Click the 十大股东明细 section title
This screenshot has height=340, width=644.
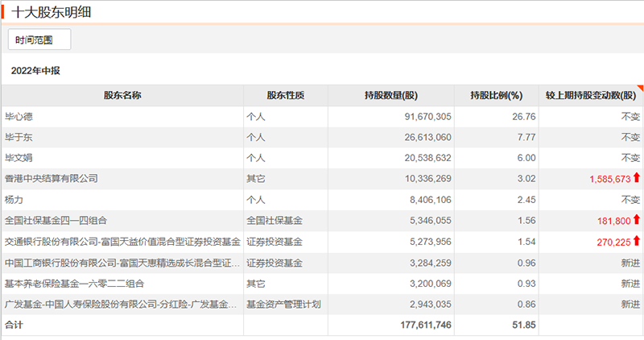[x=52, y=12]
